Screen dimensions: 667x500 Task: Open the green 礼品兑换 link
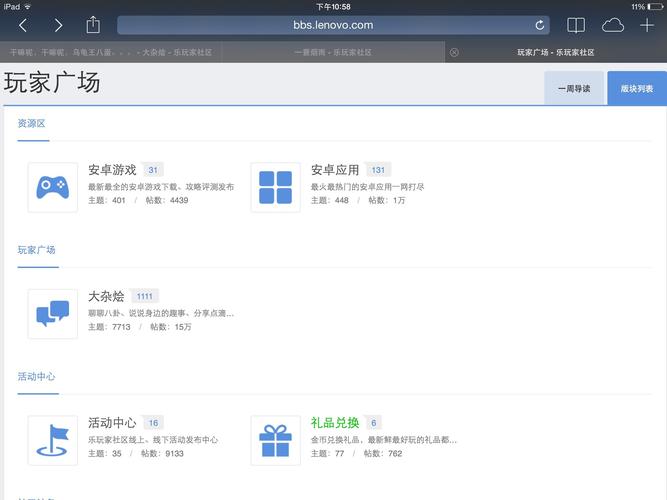point(335,423)
